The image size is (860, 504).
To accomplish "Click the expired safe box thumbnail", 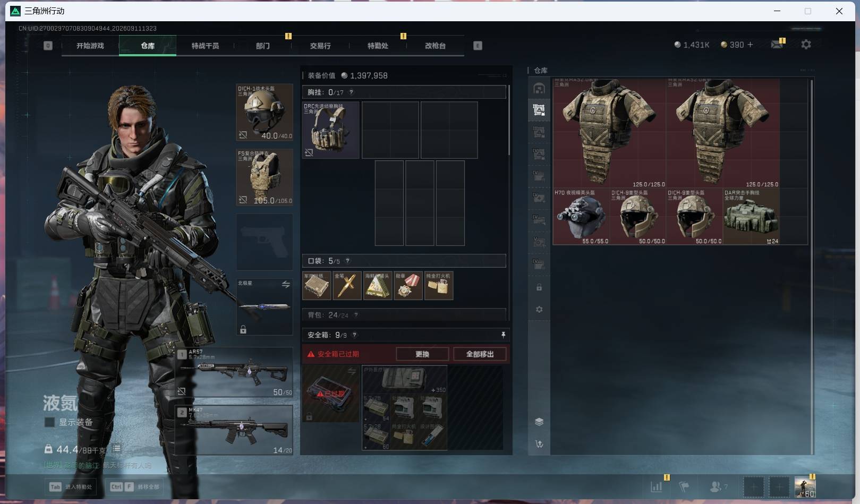I will click(331, 394).
